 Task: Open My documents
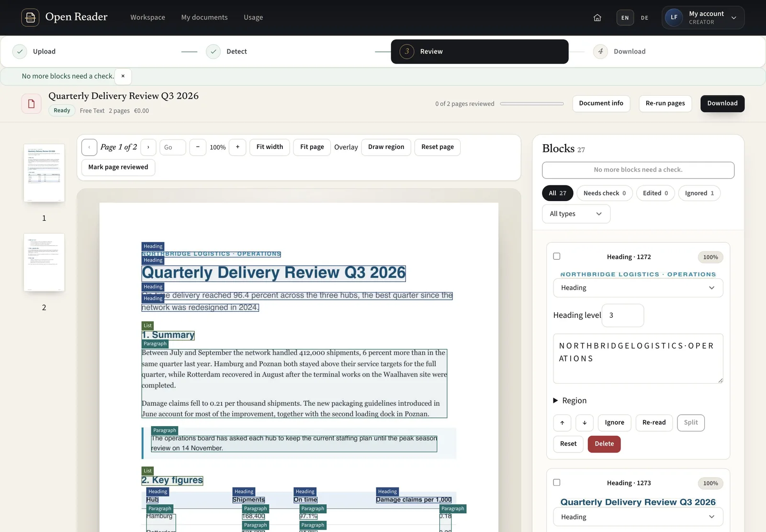(204, 18)
